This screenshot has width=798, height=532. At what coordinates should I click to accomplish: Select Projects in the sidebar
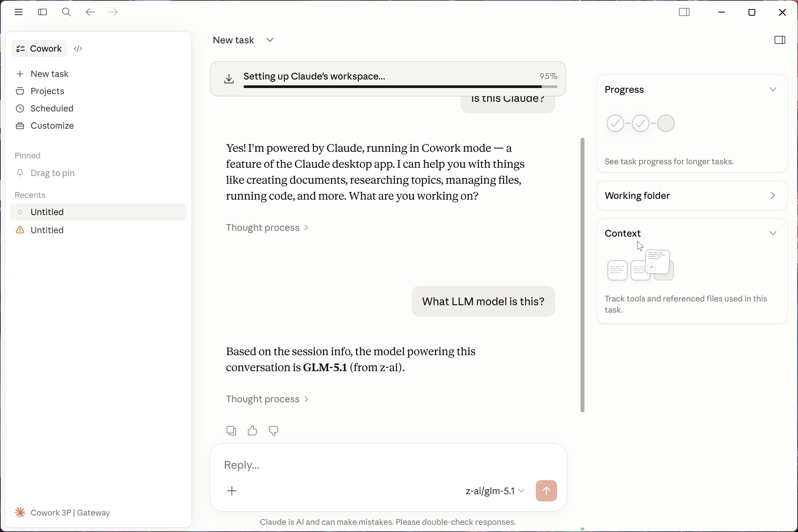[x=47, y=91]
